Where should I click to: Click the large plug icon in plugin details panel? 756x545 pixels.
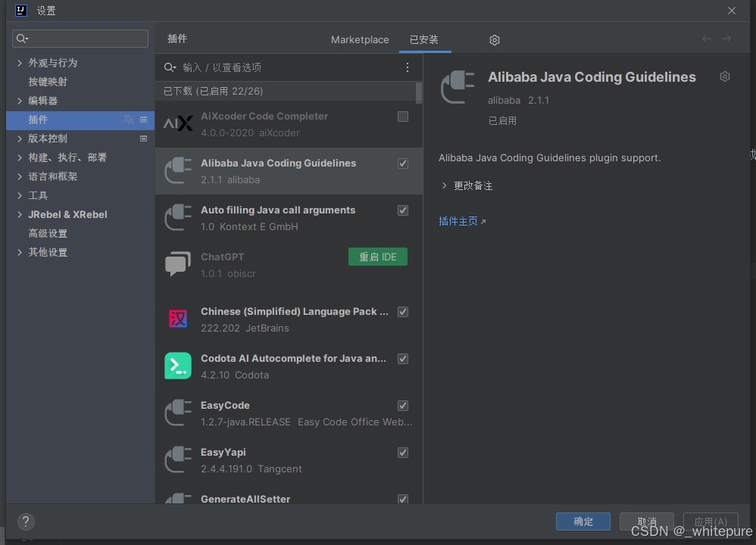click(458, 87)
